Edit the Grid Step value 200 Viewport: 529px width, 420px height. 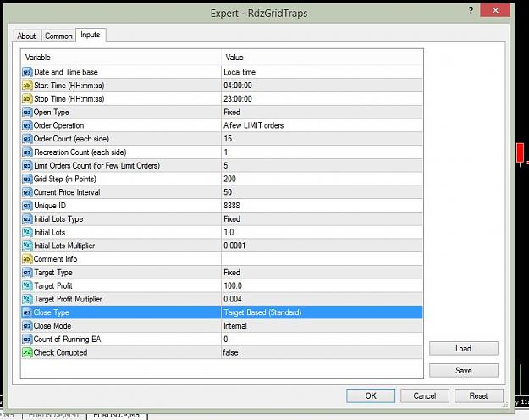(x=322, y=179)
